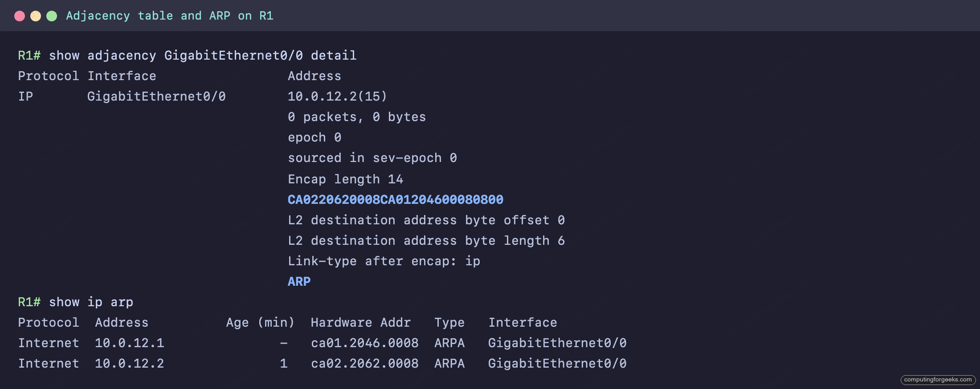Viewport: 980px width, 389px height.
Task: Click the command 'show adjacency GigabitEthernet0/0 detail'
Action: point(203,56)
